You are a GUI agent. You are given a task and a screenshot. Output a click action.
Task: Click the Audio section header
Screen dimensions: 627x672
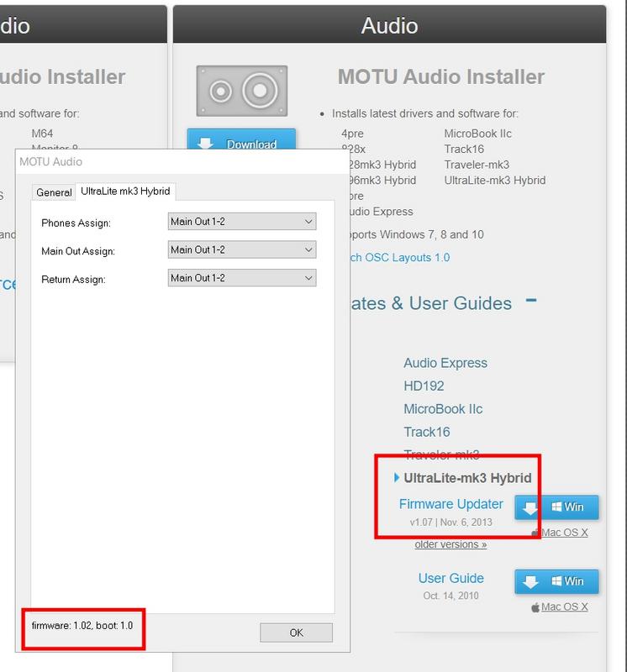click(389, 25)
